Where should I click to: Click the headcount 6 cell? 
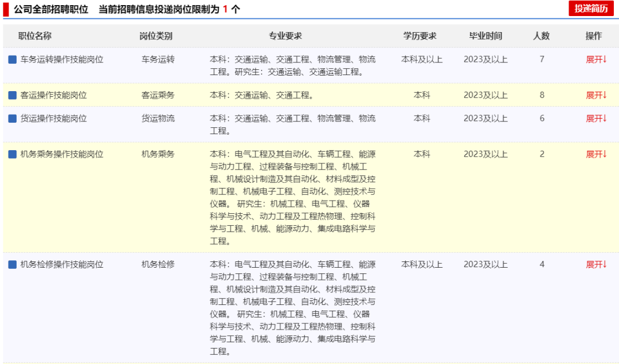[542, 118]
